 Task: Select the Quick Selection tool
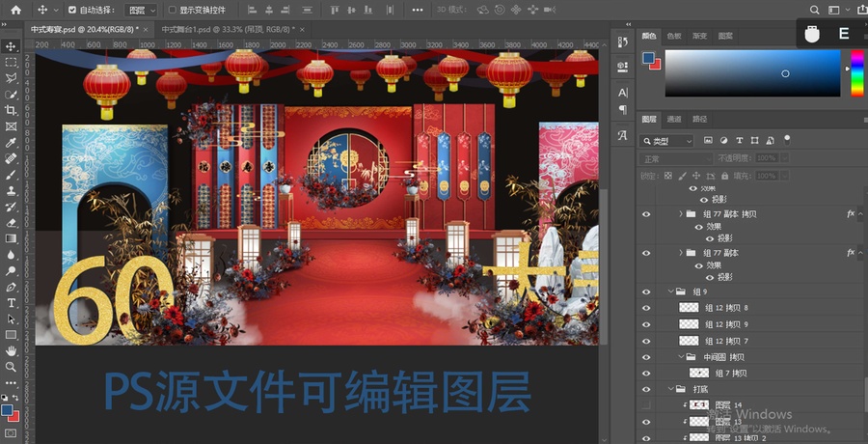pos(11,95)
